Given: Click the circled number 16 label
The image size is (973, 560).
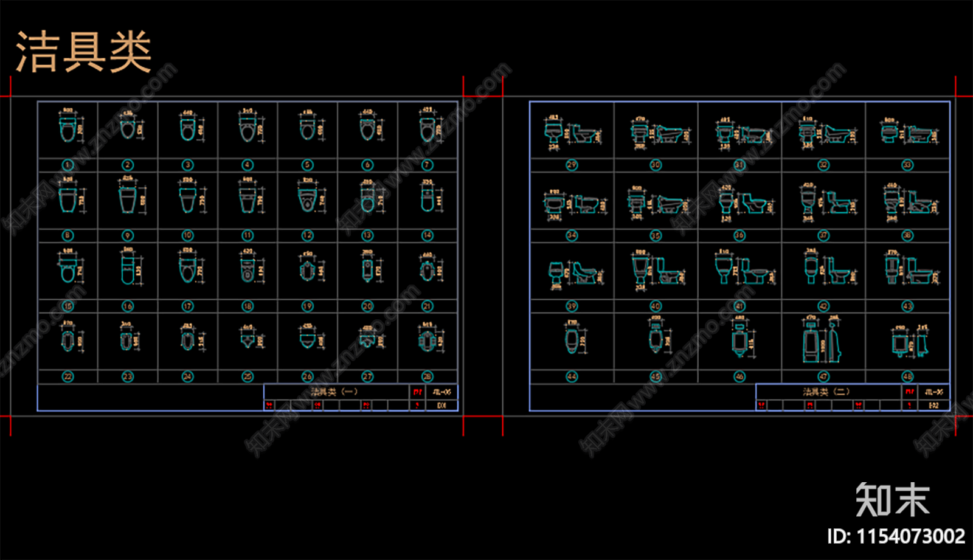Looking at the screenshot, I should coord(128,306).
